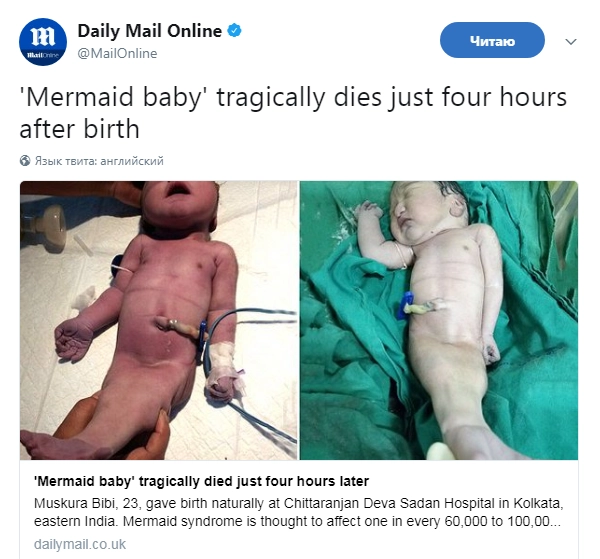Viewport: 600px width, 559px height.
Task: Open the Daily Mail Online display name
Action: click(x=150, y=31)
